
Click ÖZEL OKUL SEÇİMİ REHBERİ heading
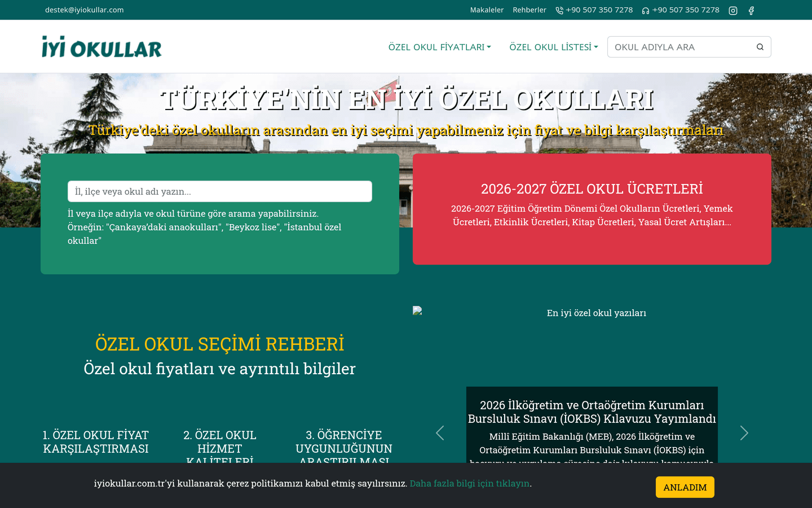pyautogui.click(x=220, y=344)
